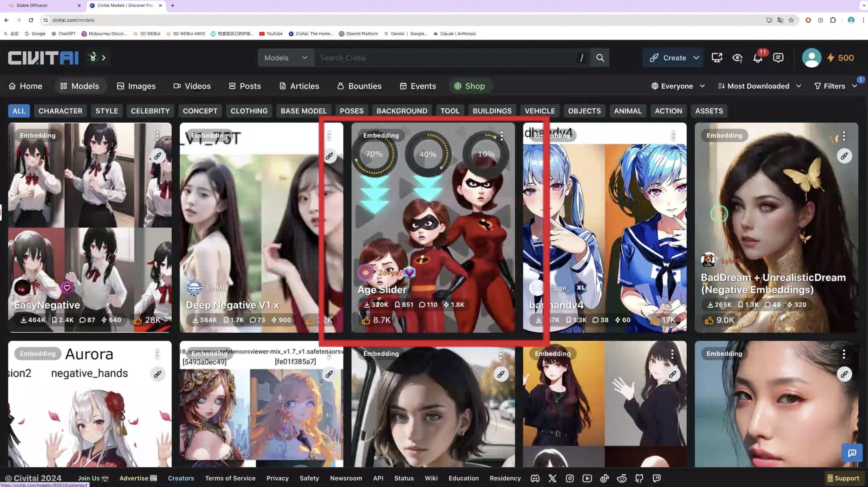Image resolution: width=868 pixels, height=487 pixels.
Task: Select the VEHICLE category chip
Action: (540, 111)
